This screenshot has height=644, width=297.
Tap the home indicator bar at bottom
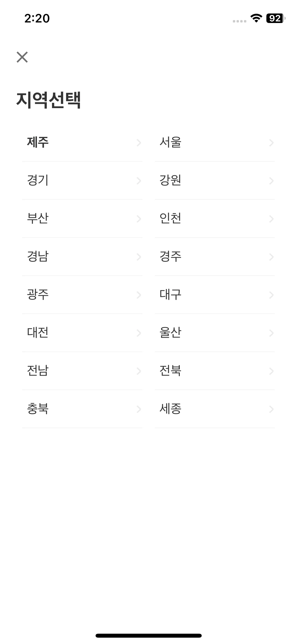pos(148,636)
